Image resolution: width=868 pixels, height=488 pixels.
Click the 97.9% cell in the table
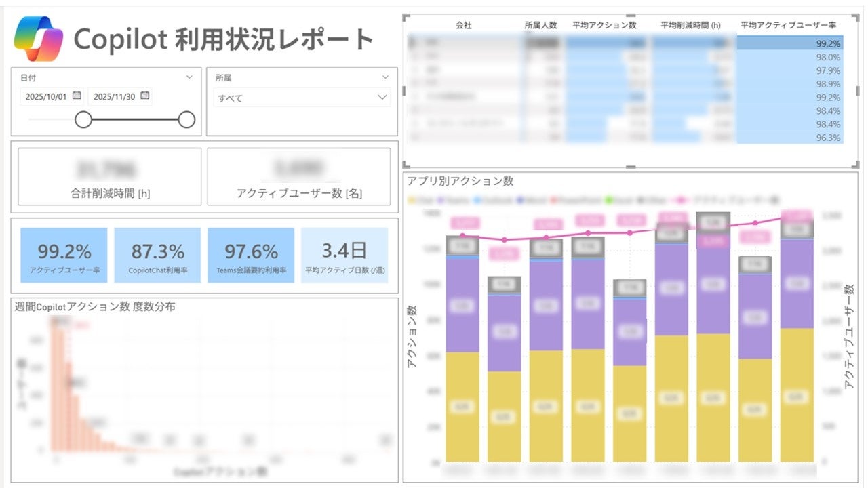click(790, 70)
